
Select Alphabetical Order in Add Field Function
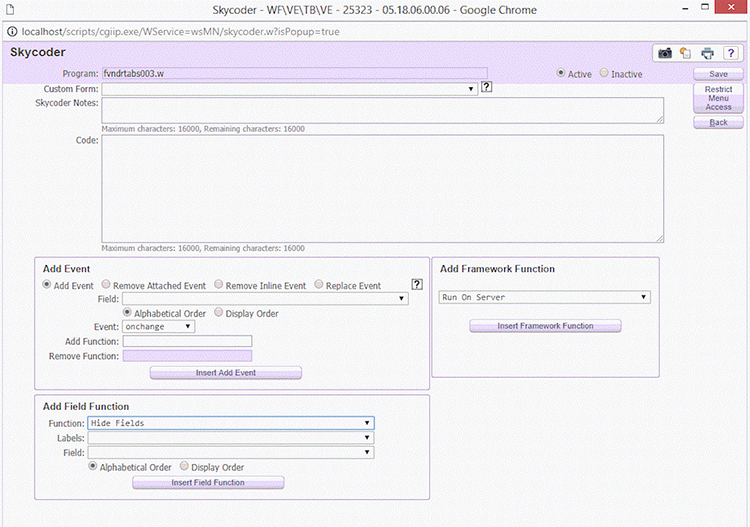[x=93, y=466]
